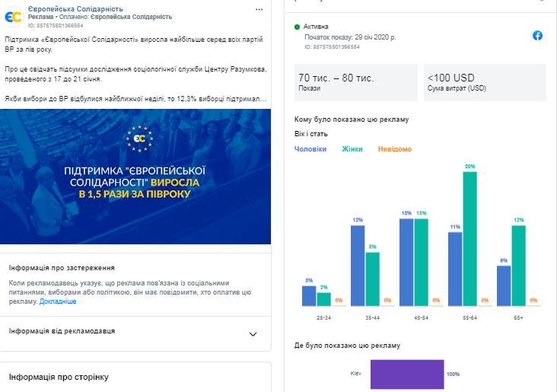Viewport: 557px width, 392px height.
Task: Click the 12% men 35-44 bar
Action: 358,266
